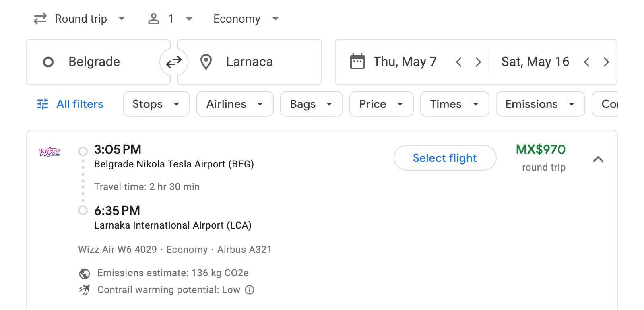Click the swap origin and destination icon

[x=173, y=62]
